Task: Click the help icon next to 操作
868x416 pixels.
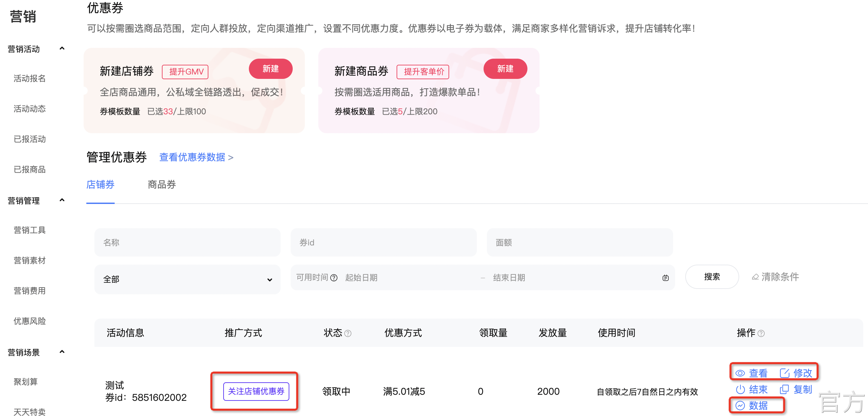Action: tap(761, 333)
